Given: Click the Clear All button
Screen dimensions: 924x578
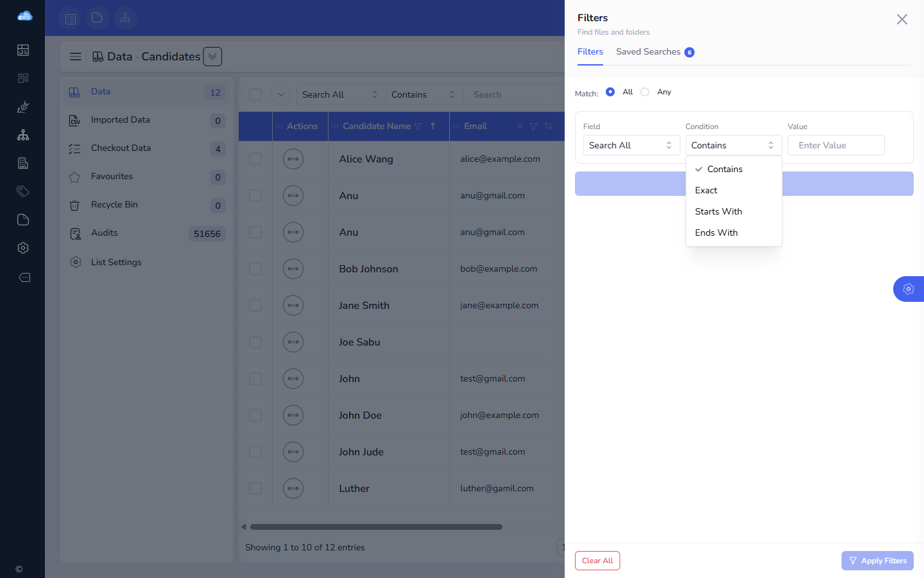Looking at the screenshot, I should 597,561.
